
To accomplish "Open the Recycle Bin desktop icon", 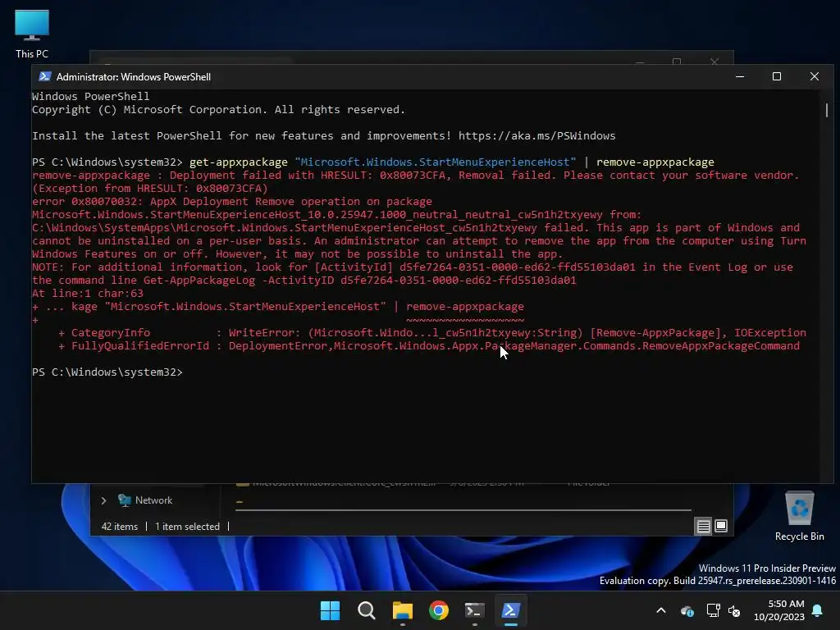I will coord(799,516).
